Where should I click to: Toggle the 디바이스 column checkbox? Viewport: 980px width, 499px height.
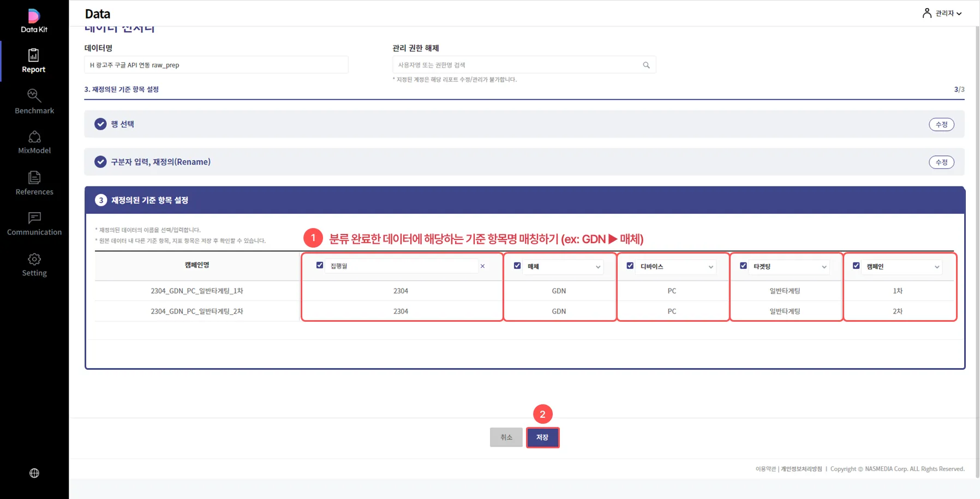coord(630,266)
